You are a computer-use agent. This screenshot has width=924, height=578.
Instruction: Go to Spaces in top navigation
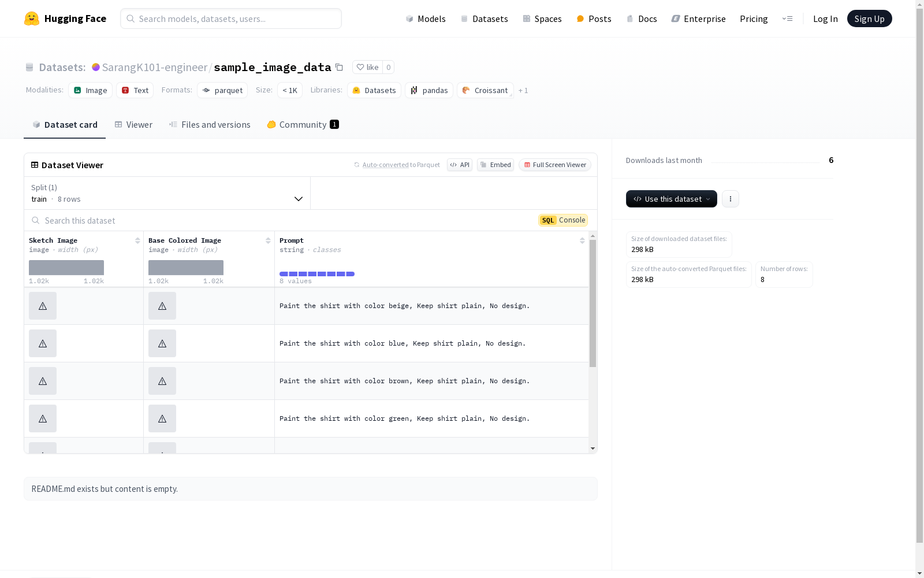(542, 18)
